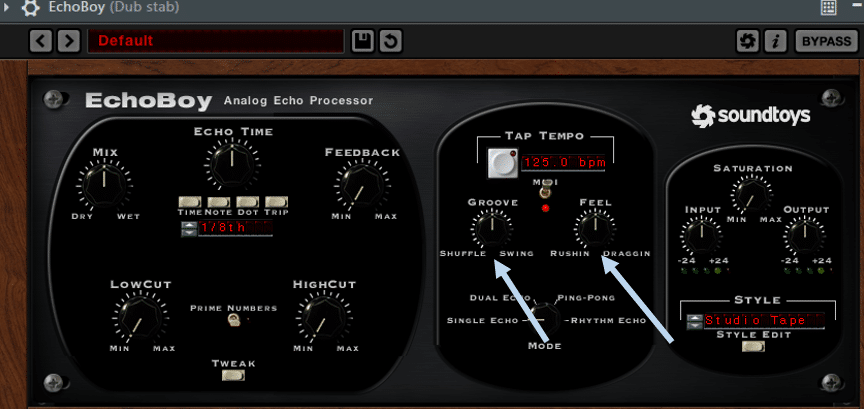Open the Default preset name display
Viewport: 864px width, 409px height.
coord(215,41)
